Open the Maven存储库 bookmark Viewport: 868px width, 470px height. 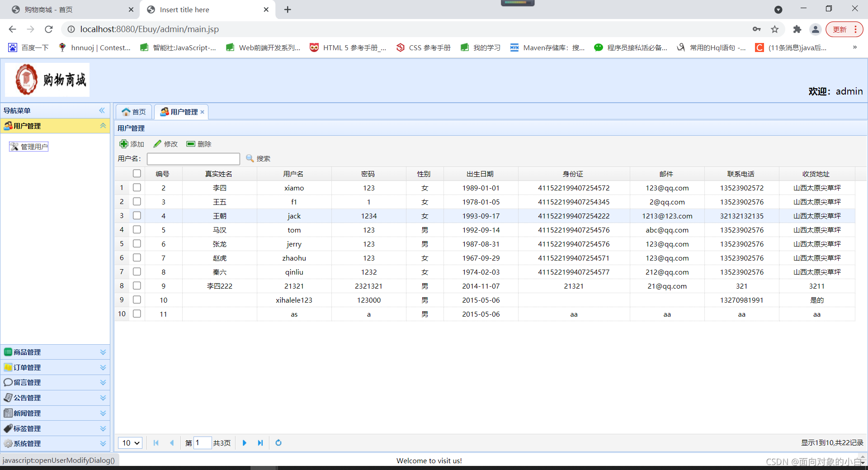click(547, 47)
